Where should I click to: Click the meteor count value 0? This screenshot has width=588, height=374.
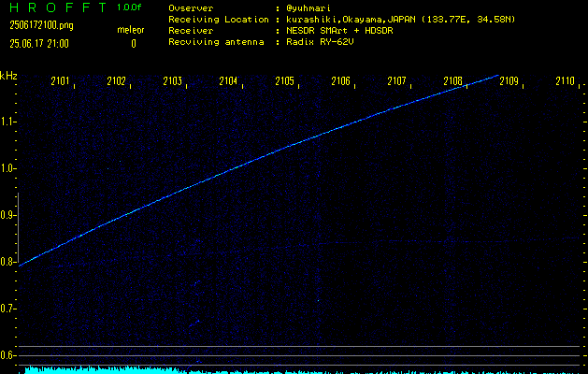pos(134,44)
